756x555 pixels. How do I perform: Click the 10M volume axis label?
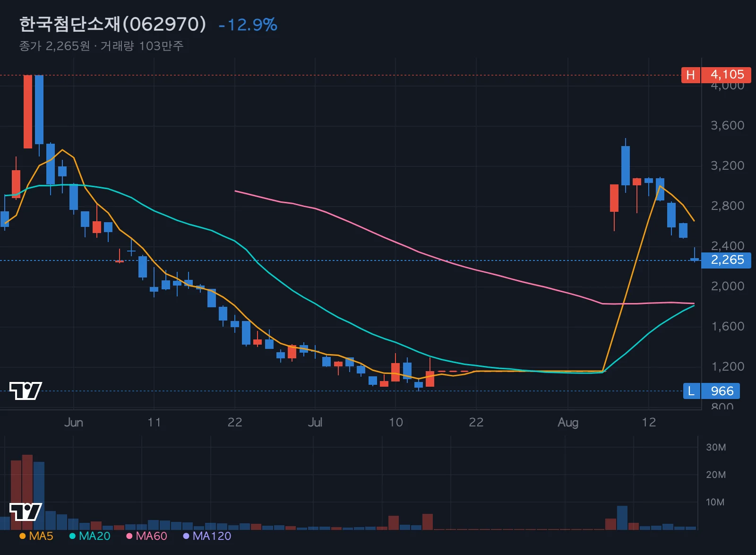715,502
